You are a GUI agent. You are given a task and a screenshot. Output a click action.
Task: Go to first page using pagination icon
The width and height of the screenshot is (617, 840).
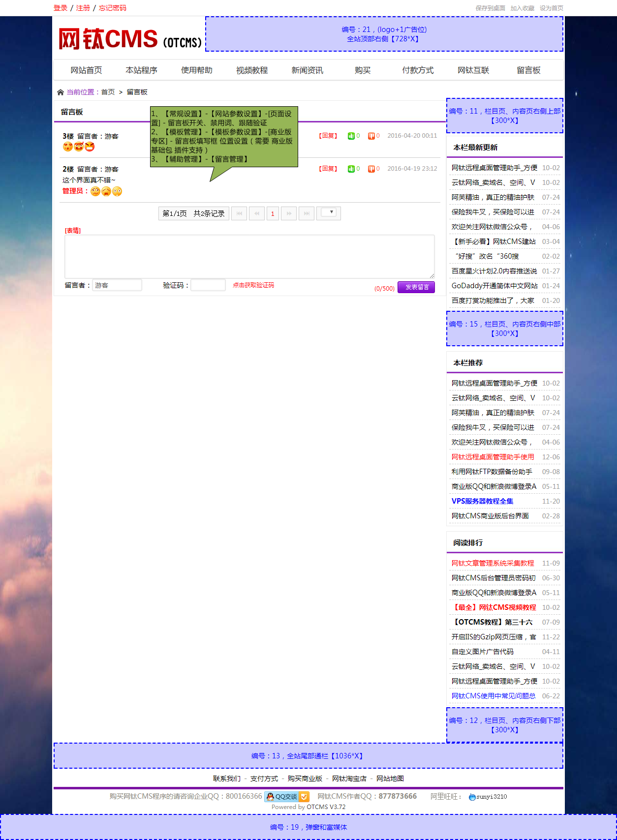[x=239, y=213]
